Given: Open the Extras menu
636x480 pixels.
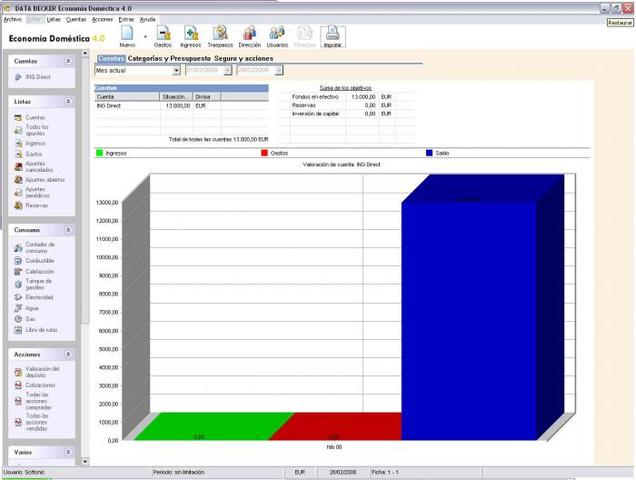Looking at the screenshot, I should point(126,19).
